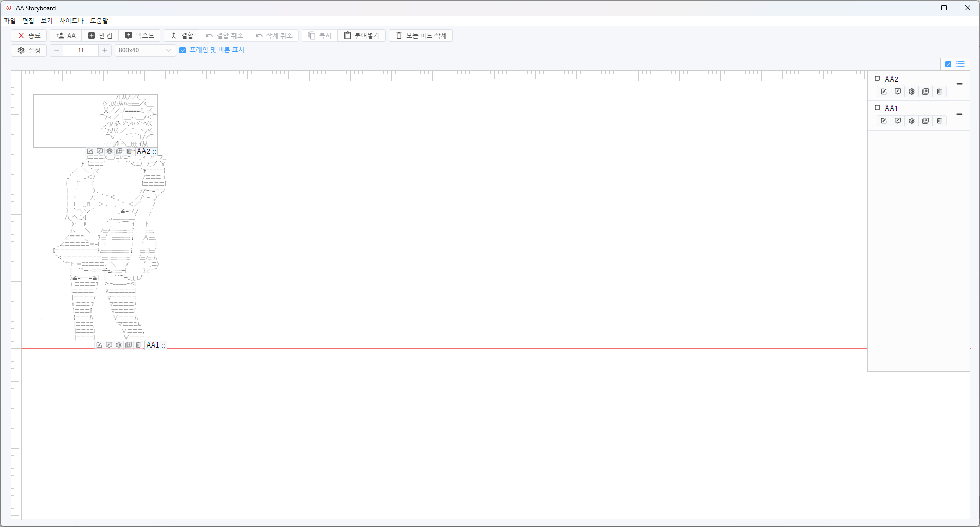Image resolution: width=980 pixels, height=527 pixels.
Task: Click the 모든 파트 삭제 button
Action: pos(421,35)
